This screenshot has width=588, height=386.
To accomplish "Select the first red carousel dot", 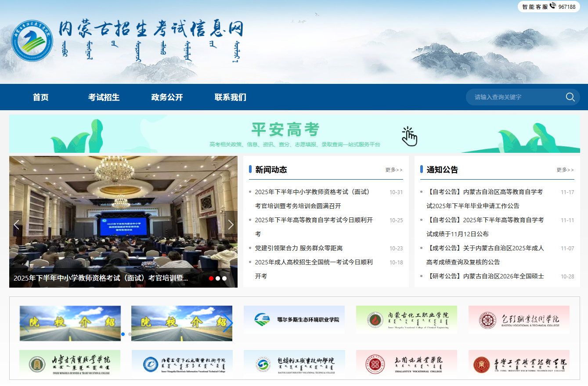I will [211, 278].
